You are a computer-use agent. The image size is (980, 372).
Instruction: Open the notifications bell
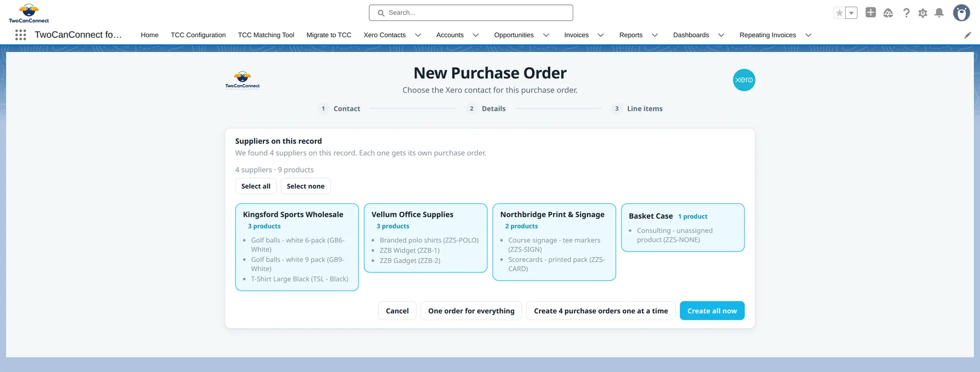939,13
